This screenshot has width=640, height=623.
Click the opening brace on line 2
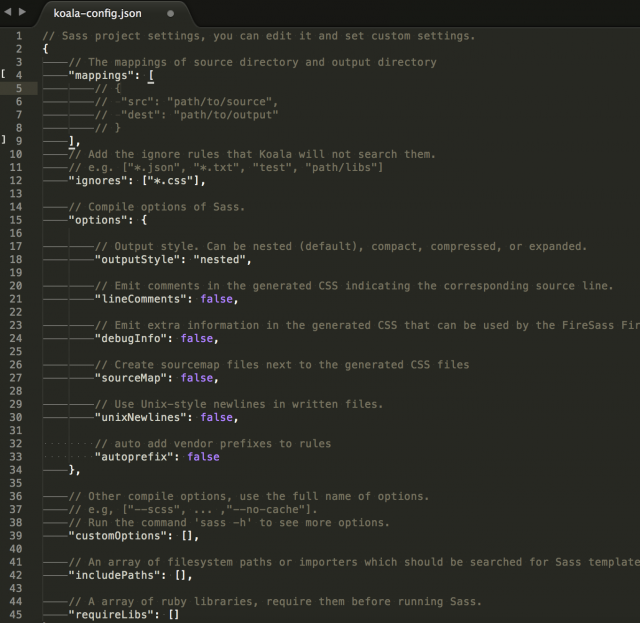(x=46, y=49)
